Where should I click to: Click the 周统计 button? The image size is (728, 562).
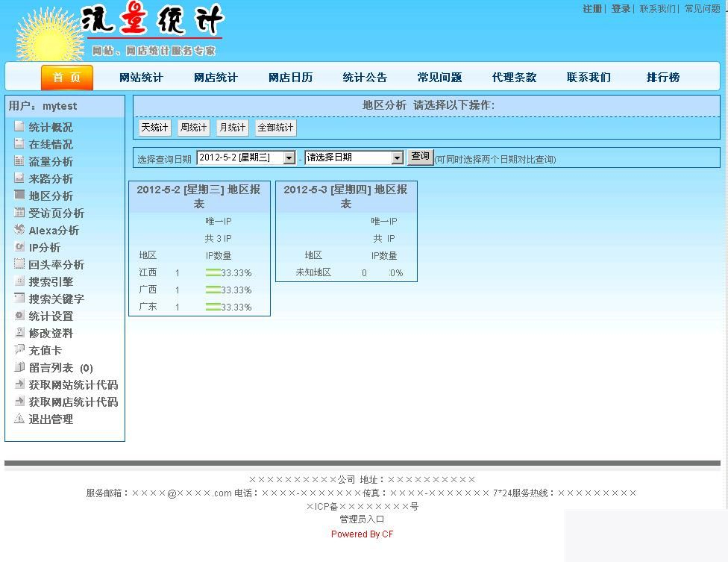[193, 128]
